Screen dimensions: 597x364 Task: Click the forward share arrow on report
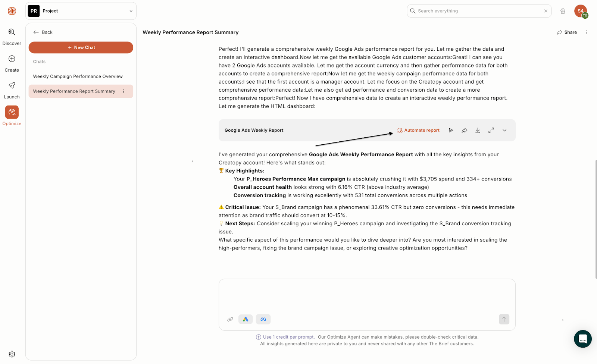(x=464, y=130)
